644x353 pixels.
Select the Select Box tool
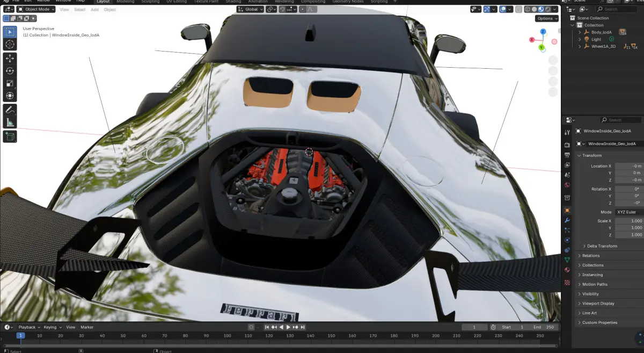(10, 32)
